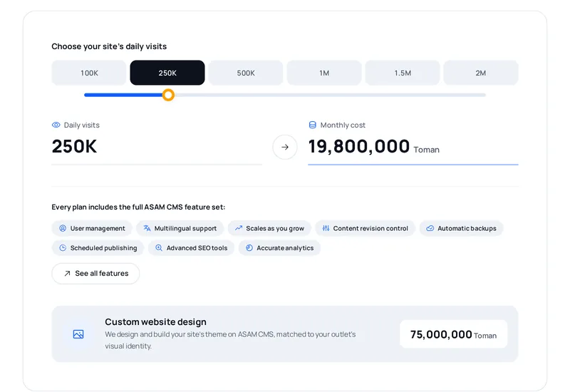Click the Automatic backups cloud icon
This screenshot has width=570, height=392.
pos(430,228)
